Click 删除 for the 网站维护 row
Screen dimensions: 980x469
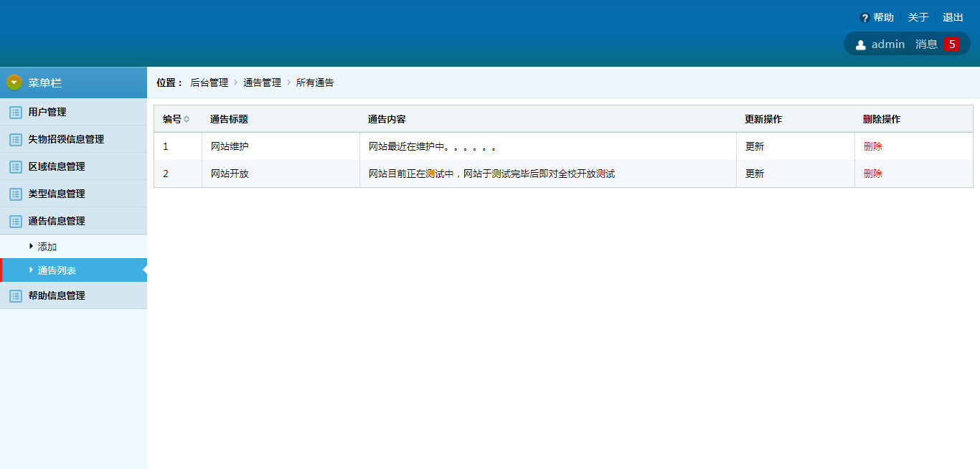pos(873,146)
